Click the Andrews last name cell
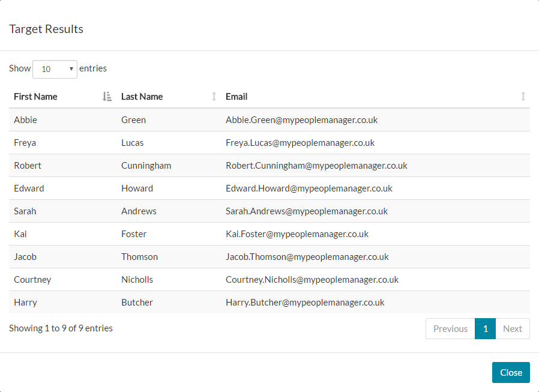 point(139,211)
